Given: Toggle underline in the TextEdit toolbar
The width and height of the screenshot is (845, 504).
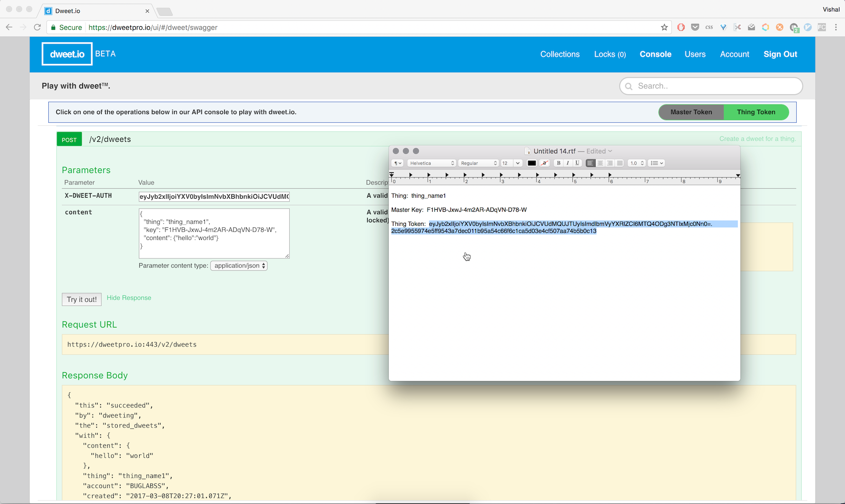Looking at the screenshot, I should click(x=577, y=163).
